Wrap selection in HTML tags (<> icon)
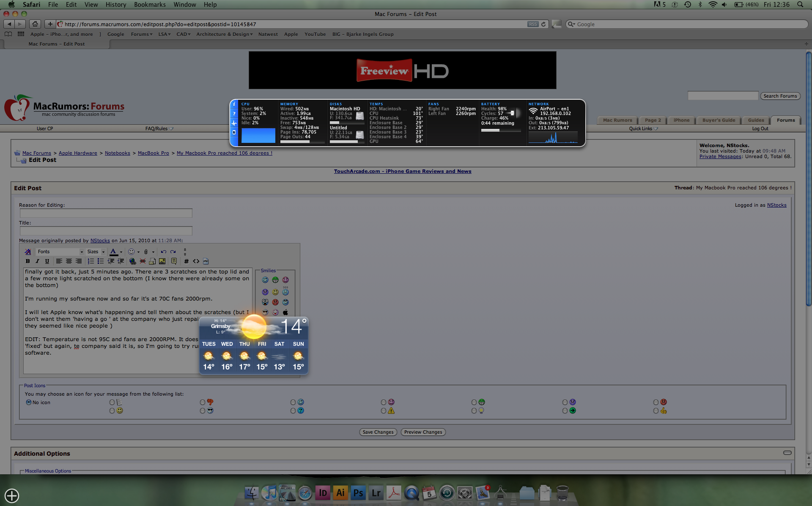The image size is (812, 506). coord(196,261)
